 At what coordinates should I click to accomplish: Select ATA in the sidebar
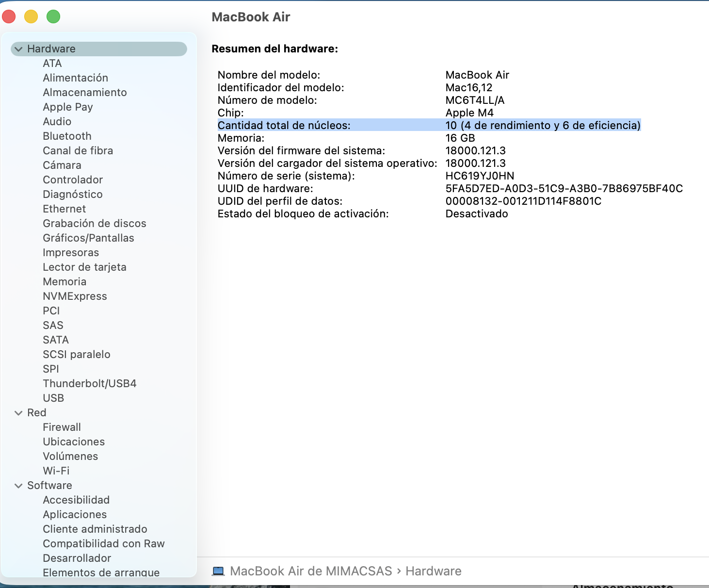(52, 64)
